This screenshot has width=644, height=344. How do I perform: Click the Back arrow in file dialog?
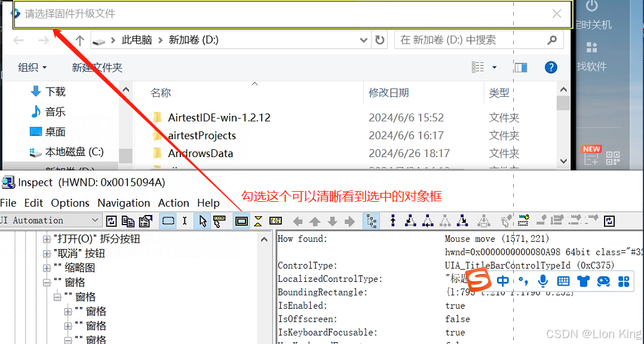coord(19,40)
